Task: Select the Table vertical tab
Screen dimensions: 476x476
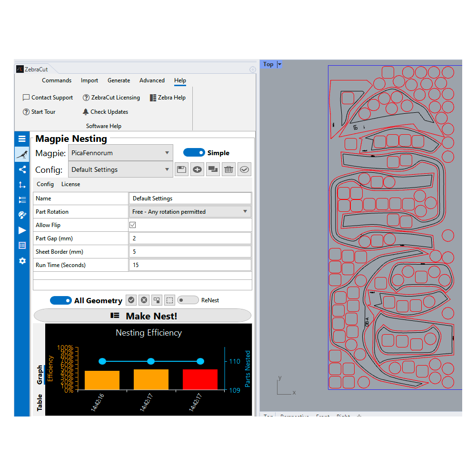Action: 40,403
